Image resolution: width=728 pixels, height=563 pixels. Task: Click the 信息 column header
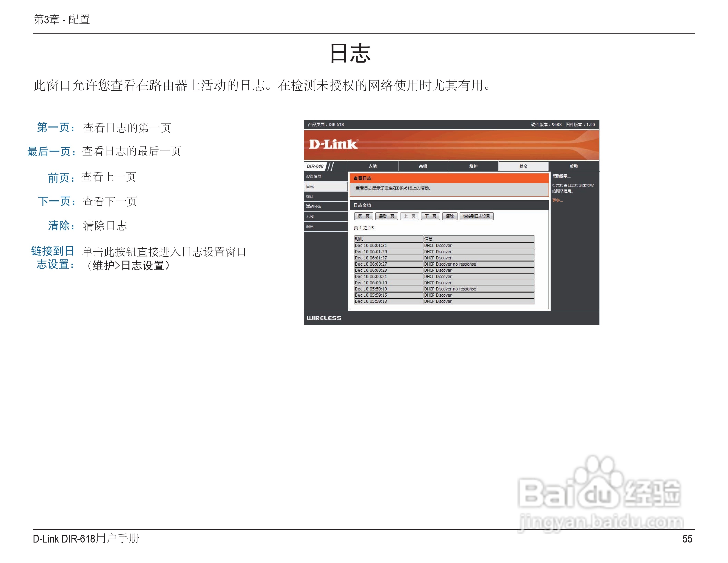479,239
